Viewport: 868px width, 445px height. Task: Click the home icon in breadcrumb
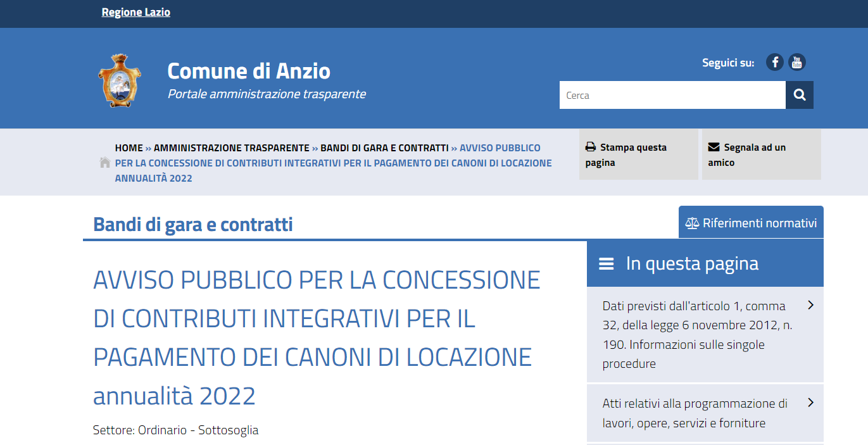105,163
